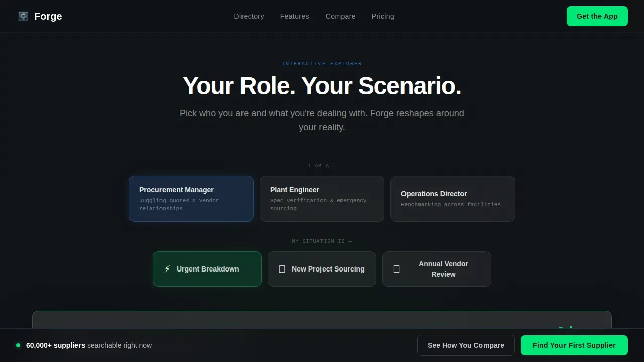This screenshot has height=362, width=644.
Task: Click the Find Your First Supplier button
Action: [574, 345]
